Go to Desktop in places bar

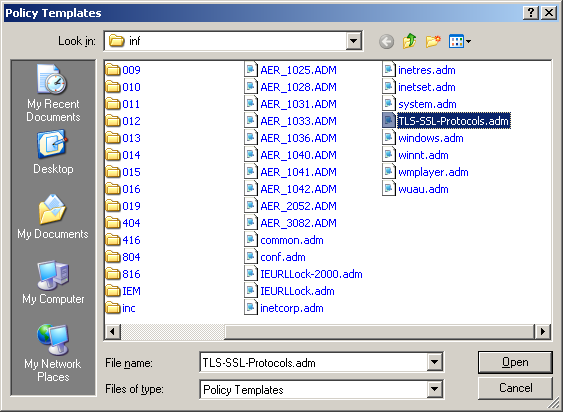point(53,152)
